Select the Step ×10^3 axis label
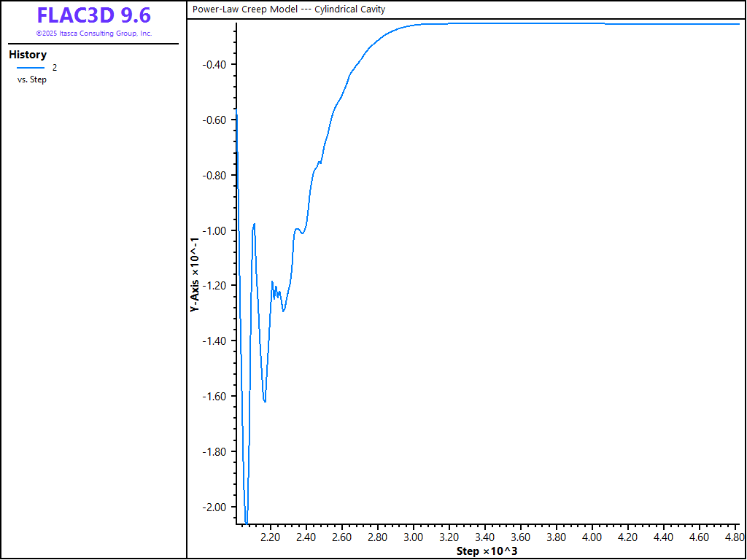This screenshot has height=560, width=747. coord(487,551)
